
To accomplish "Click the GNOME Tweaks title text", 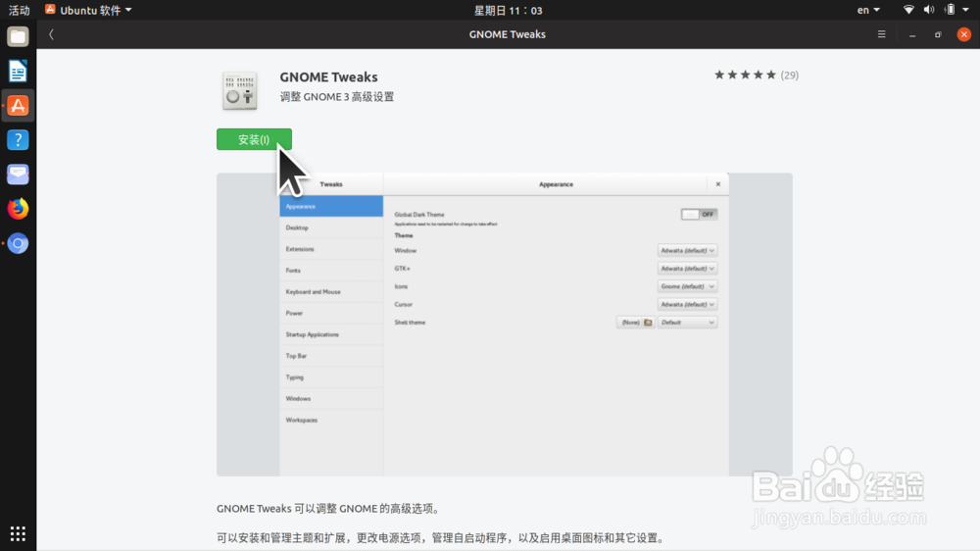I will click(x=328, y=76).
